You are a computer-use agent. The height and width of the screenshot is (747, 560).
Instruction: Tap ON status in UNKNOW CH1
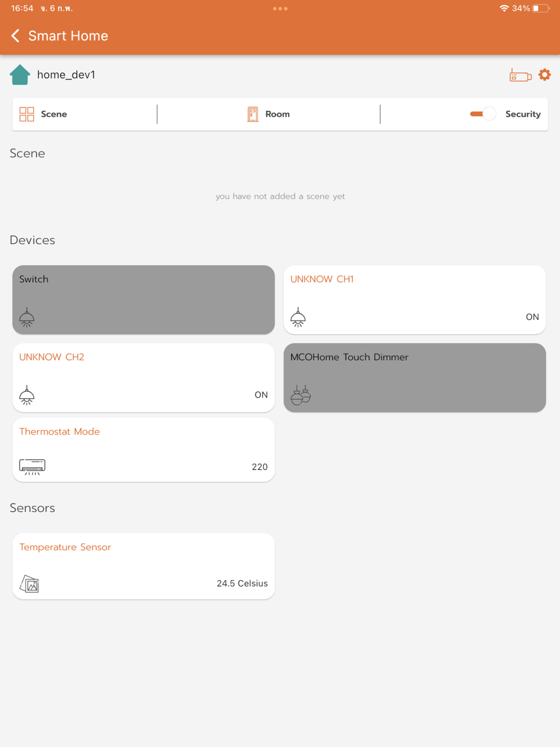(532, 317)
